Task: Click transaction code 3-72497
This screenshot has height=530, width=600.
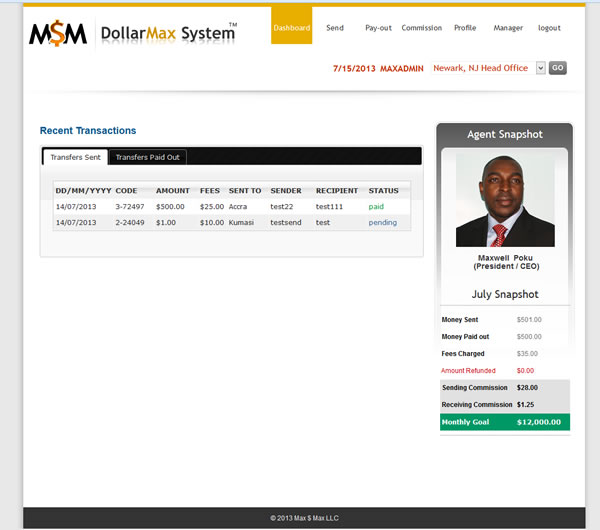Action: (x=130, y=206)
